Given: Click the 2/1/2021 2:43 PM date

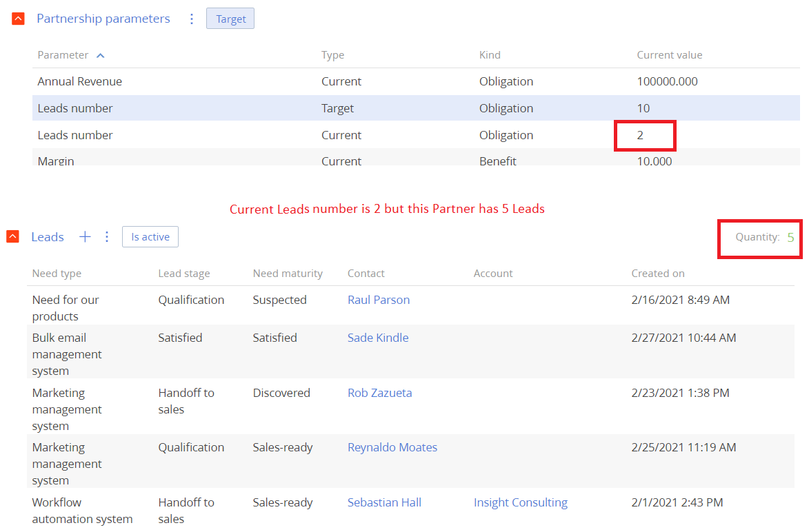Looking at the screenshot, I should 677,502.
